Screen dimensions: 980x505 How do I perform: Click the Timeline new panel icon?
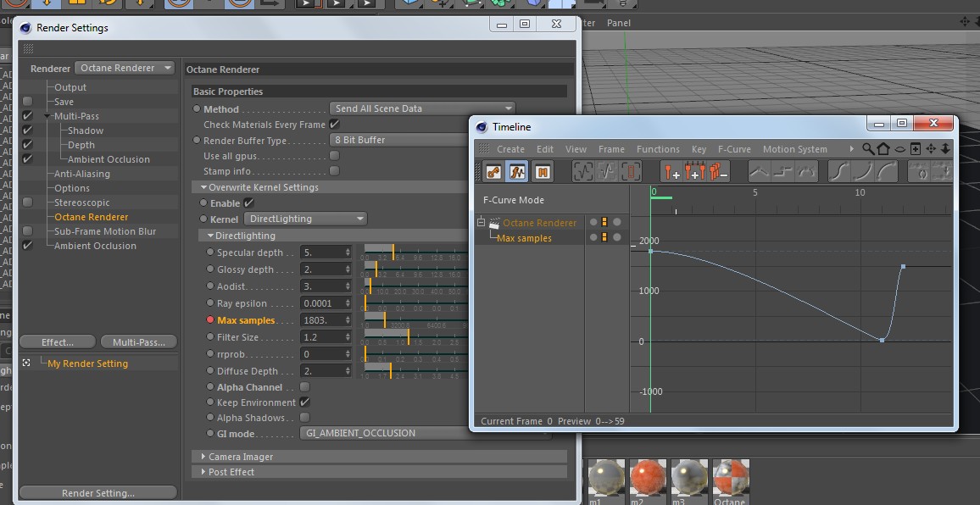[x=915, y=149]
